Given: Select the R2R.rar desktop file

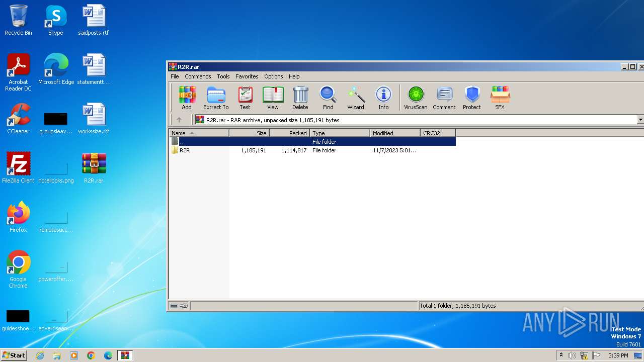Looking at the screenshot, I should coord(94,168).
